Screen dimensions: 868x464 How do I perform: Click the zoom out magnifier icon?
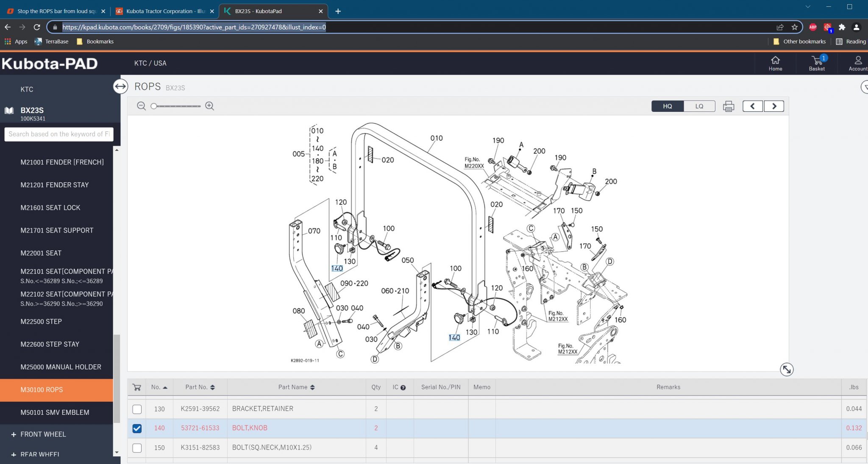click(x=141, y=106)
